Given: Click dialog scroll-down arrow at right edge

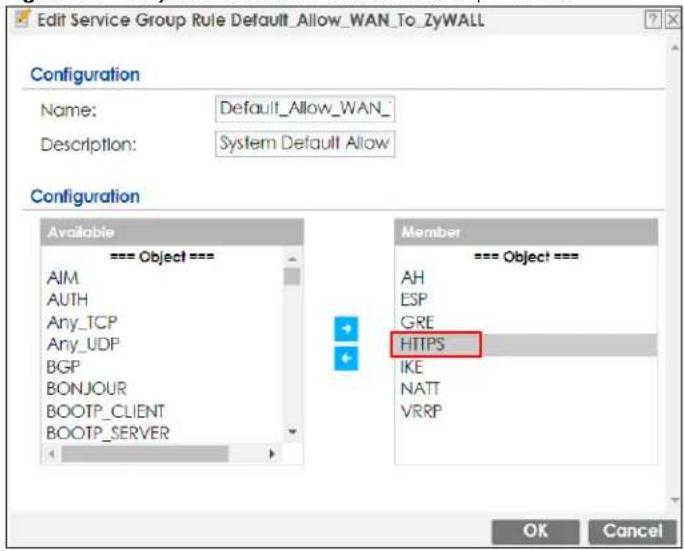Looking at the screenshot, I should pos(675,500).
